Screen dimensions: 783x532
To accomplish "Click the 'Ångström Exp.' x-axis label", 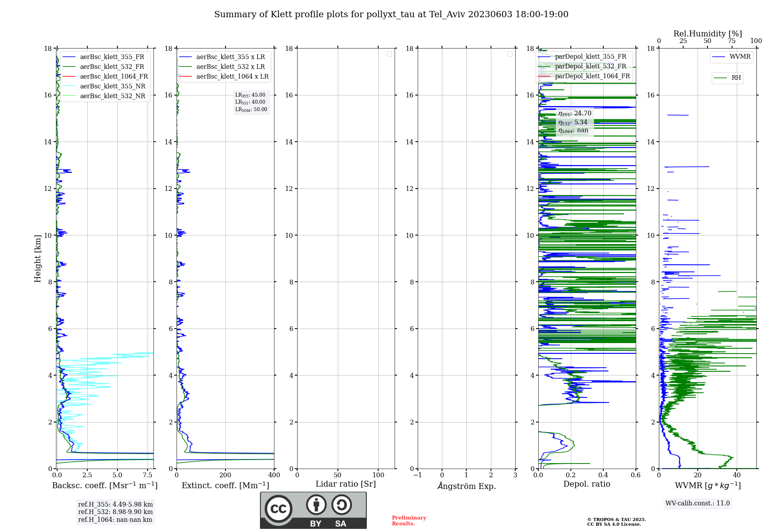I will coord(467,486).
